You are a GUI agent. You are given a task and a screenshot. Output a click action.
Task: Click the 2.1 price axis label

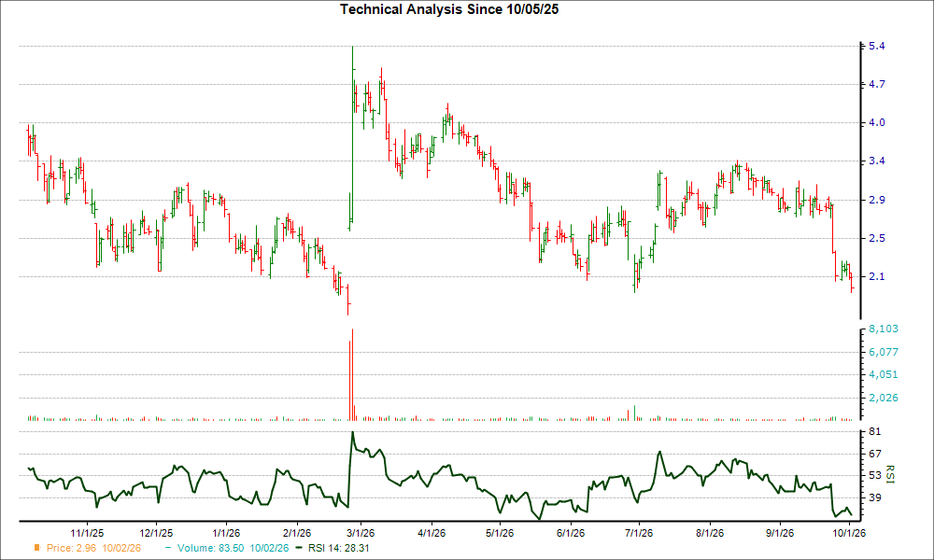click(877, 276)
